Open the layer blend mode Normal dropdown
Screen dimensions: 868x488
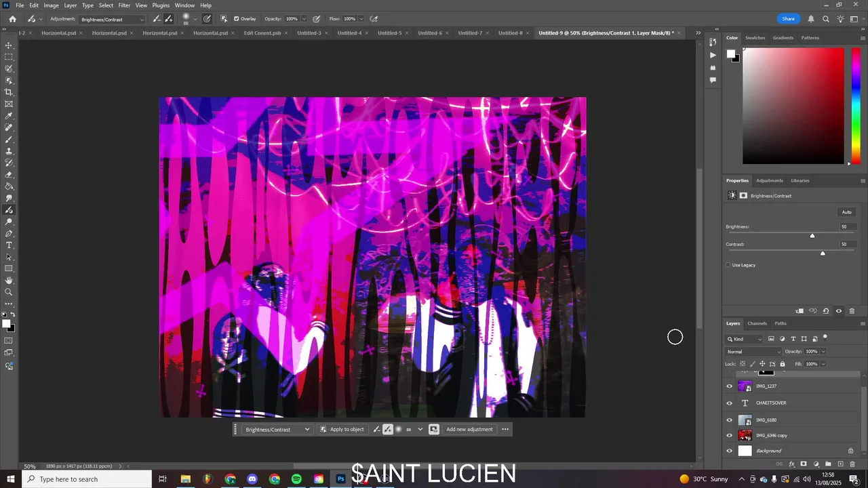tap(753, 352)
